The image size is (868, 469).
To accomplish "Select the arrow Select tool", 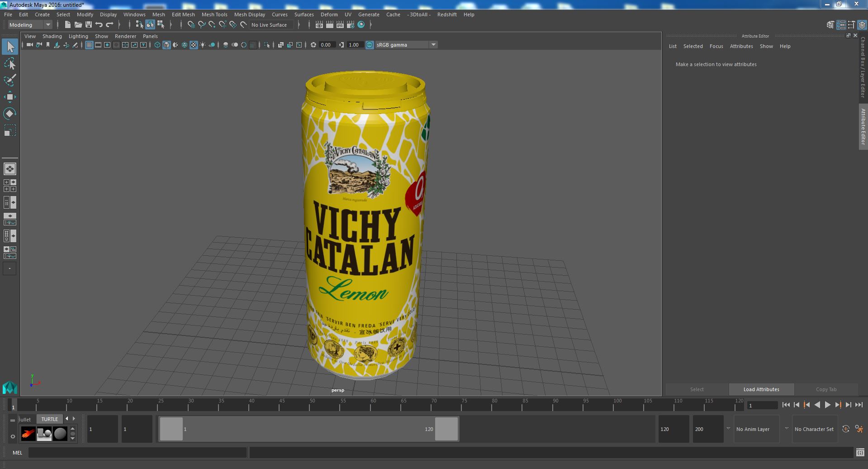I will point(10,47).
